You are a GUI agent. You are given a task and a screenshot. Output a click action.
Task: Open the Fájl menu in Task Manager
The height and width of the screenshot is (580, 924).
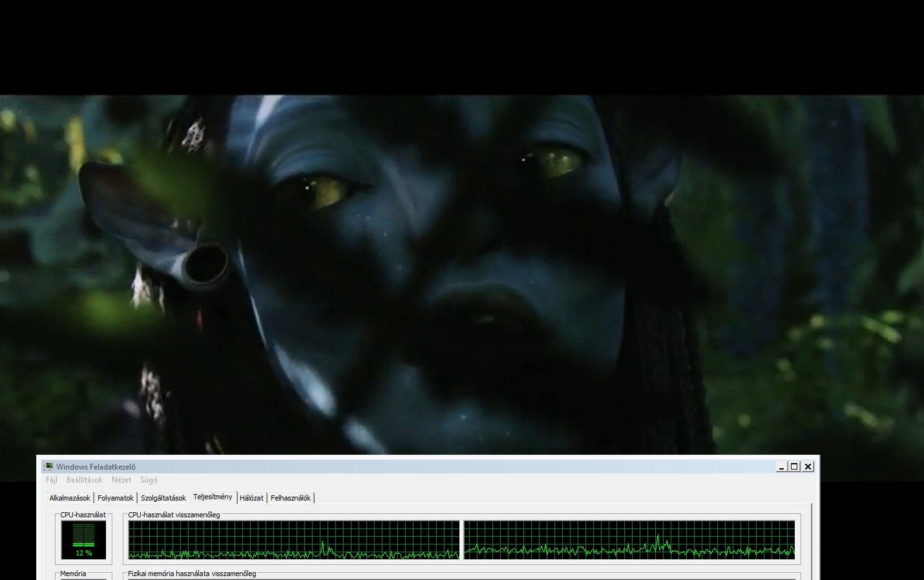[x=52, y=480]
